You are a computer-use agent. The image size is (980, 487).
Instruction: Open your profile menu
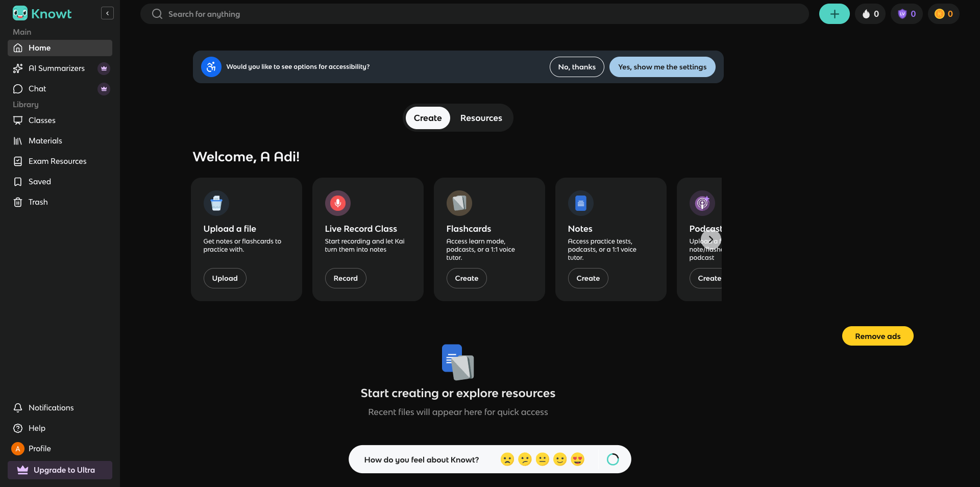pos(39,449)
